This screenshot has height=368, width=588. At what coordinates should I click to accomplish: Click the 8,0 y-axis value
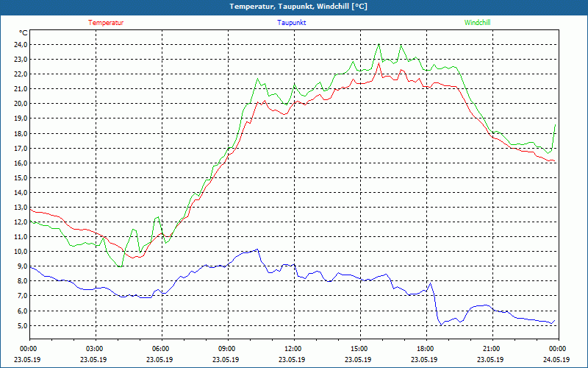pos(22,281)
